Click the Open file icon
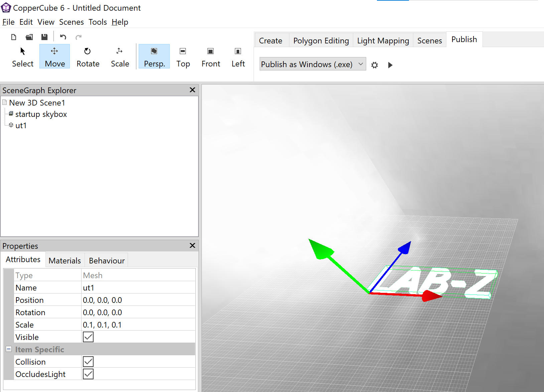Image resolution: width=544 pixels, height=392 pixels. (x=29, y=37)
